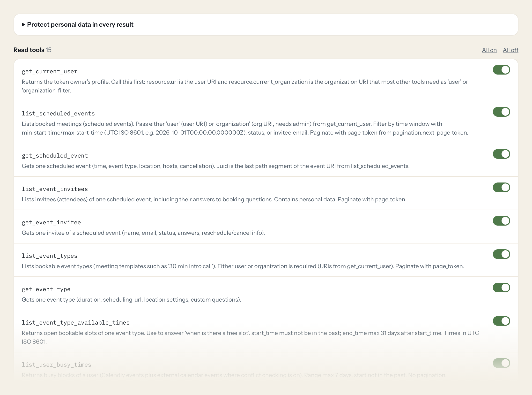Viewport: 532px width, 395px height.
Task: Turn all read tools on via All on
Action: (489, 50)
